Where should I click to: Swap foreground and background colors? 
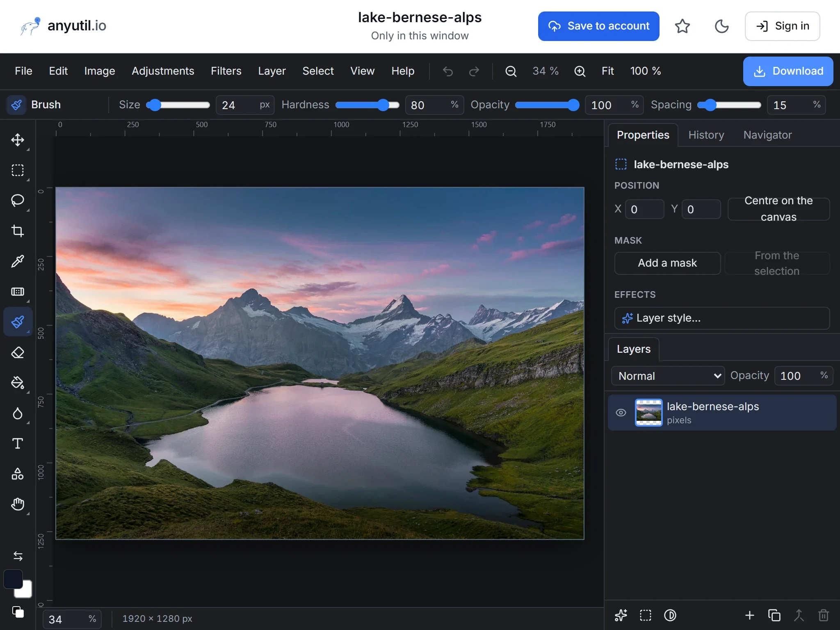point(18,556)
